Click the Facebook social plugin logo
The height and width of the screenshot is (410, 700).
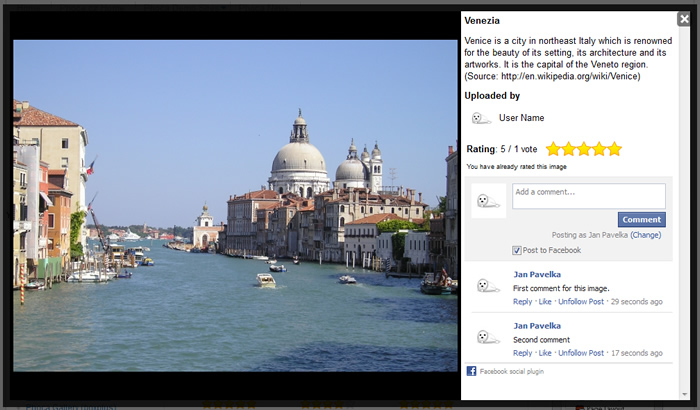tap(471, 371)
